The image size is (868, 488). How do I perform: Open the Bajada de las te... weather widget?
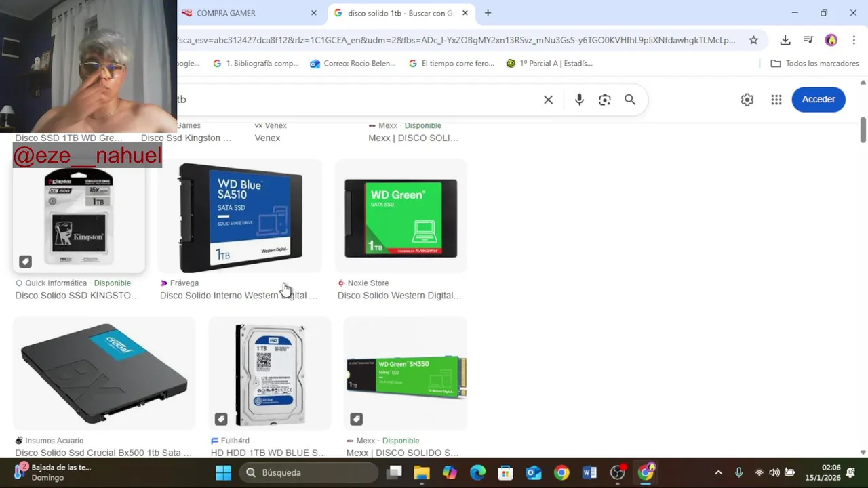(x=53, y=472)
